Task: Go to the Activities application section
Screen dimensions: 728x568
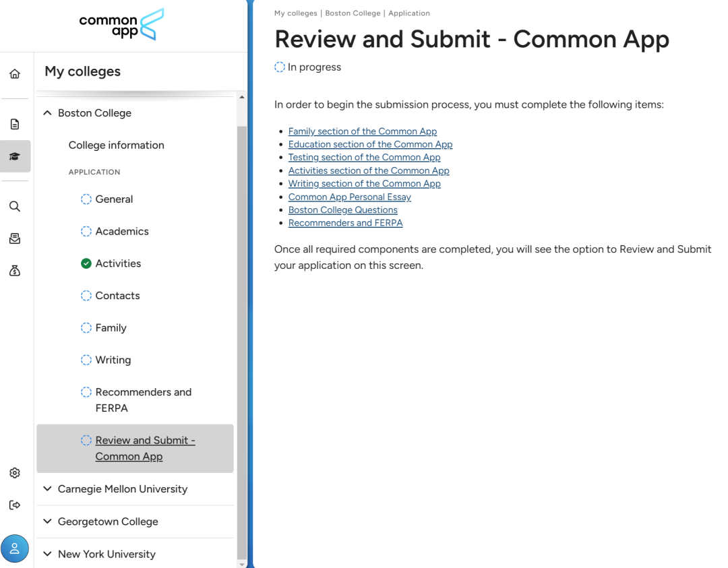Action: pos(118,263)
